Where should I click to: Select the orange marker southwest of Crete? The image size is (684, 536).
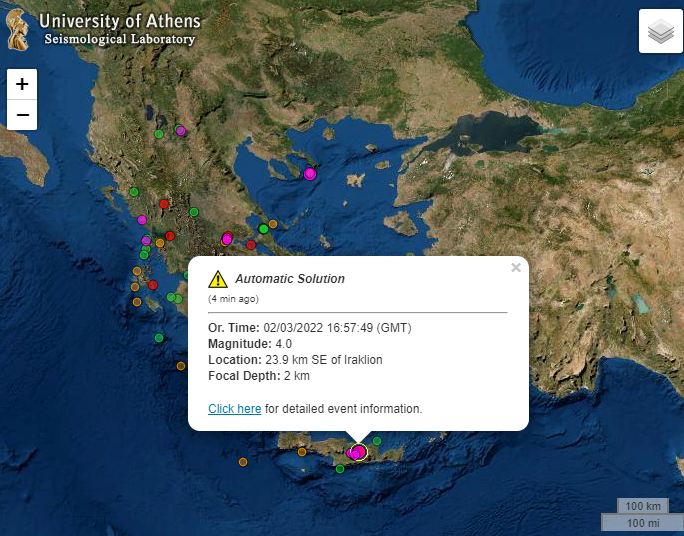[x=243, y=461]
